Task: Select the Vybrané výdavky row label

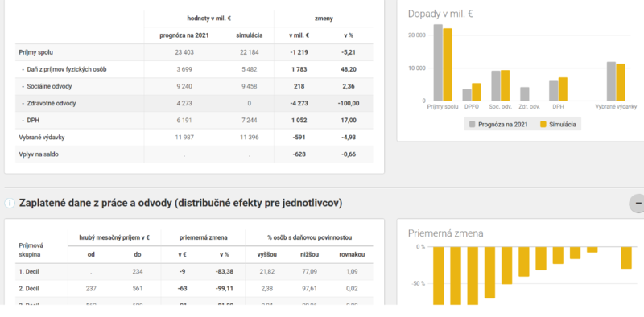Action: coord(42,138)
